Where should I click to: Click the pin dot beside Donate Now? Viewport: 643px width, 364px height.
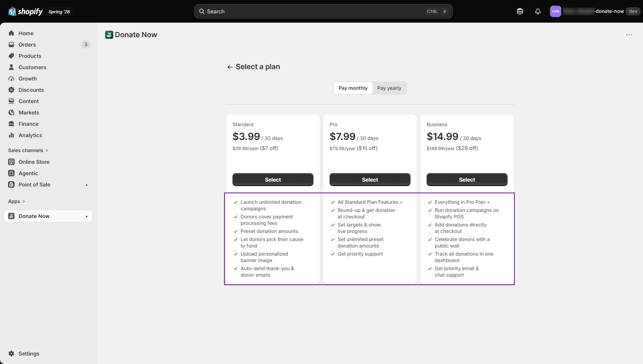coord(87,216)
